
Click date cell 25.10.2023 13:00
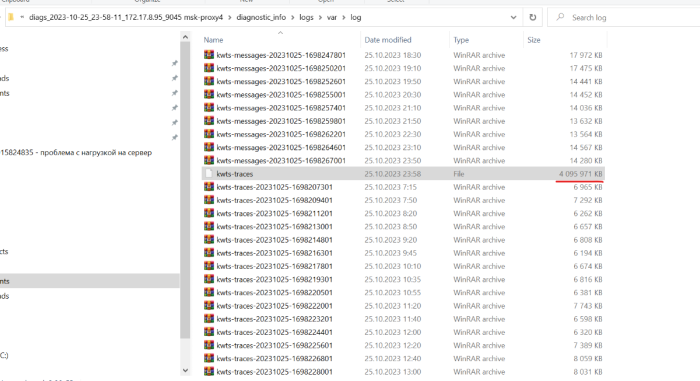[392, 372]
